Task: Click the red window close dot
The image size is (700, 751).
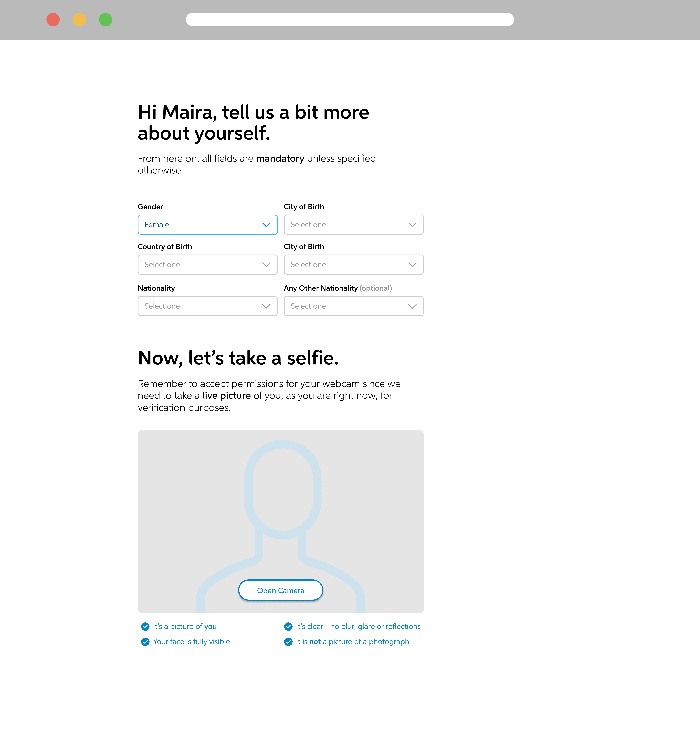Action: point(53,20)
